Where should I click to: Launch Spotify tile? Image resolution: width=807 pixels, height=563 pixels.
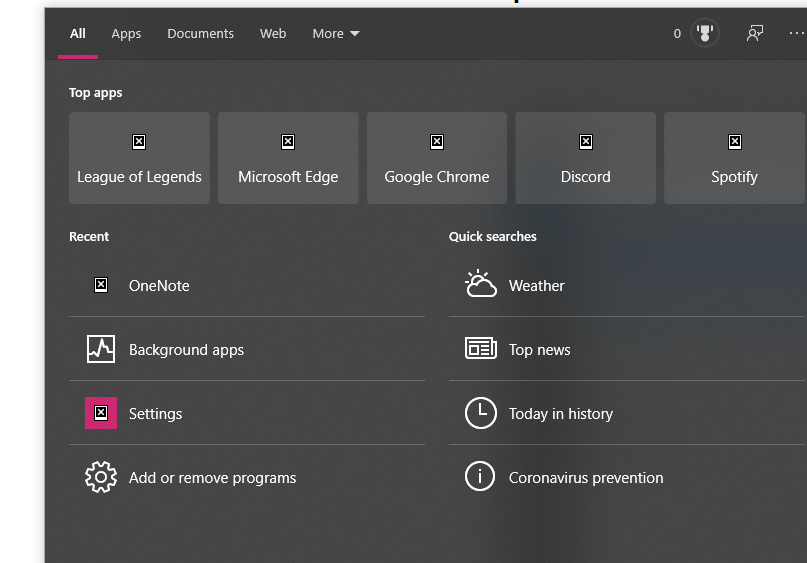(734, 158)
